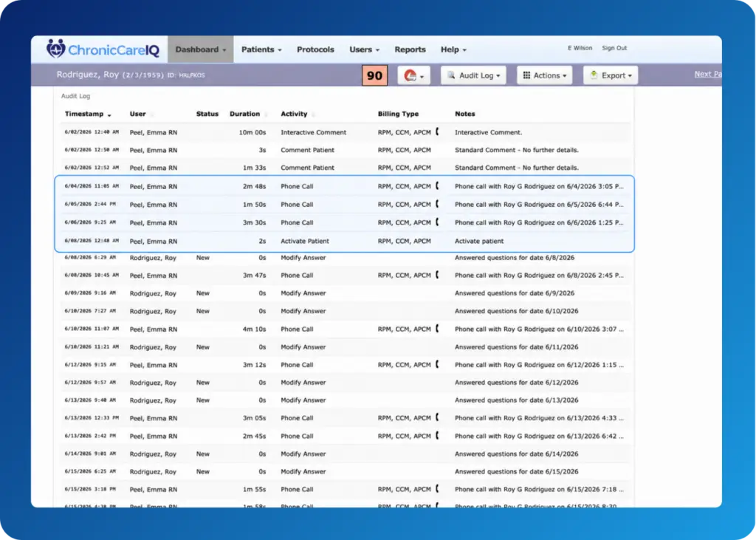
Task: Click the 2m 45s duration cell
Action: click(x=254, y=436)
